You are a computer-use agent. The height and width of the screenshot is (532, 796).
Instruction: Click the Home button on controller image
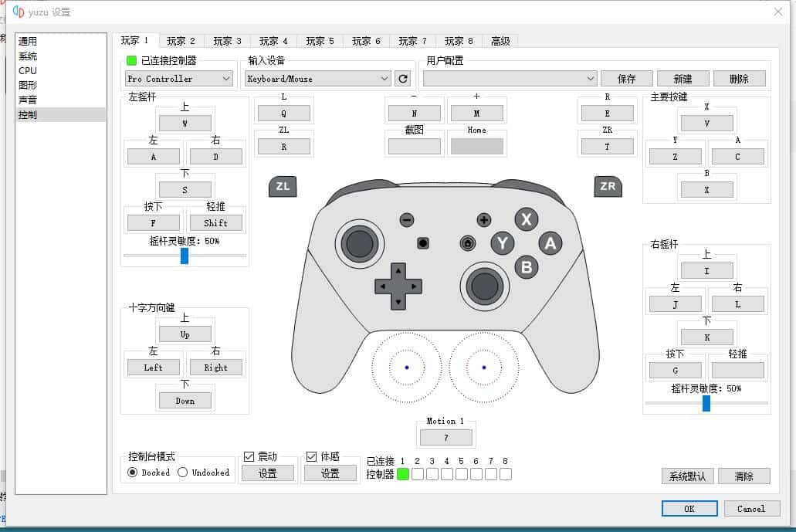coord(468,243)
